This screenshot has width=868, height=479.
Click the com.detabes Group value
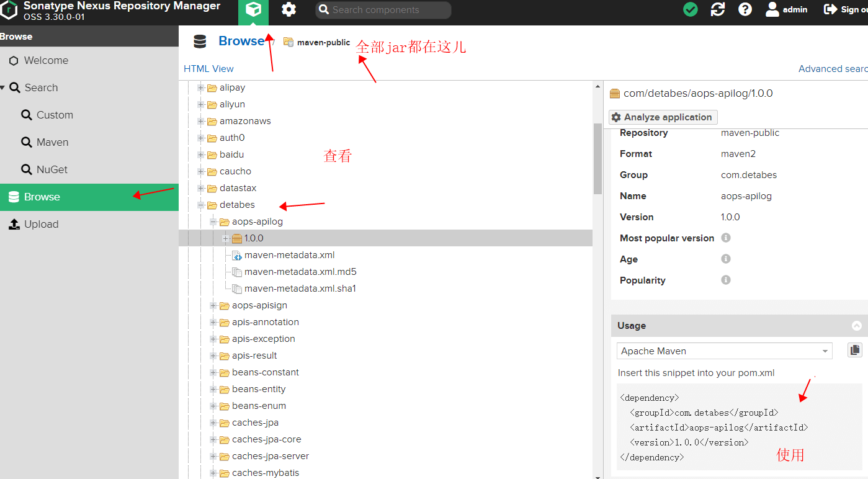(x=749, y=175)
